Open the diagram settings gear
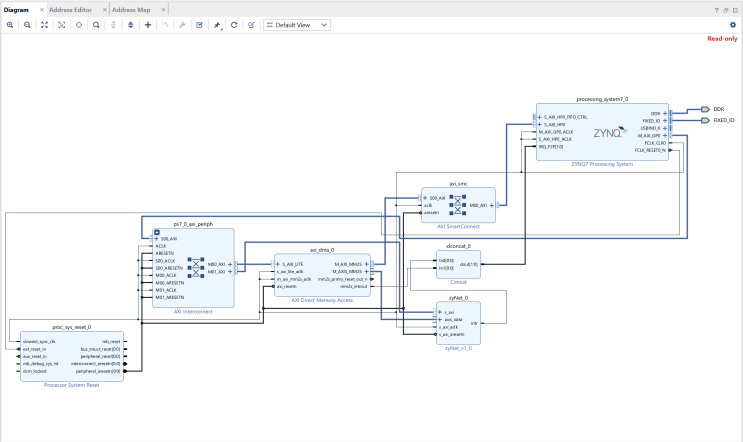The image size is (743, 442). pyautogui.click(x=733, y=25)
